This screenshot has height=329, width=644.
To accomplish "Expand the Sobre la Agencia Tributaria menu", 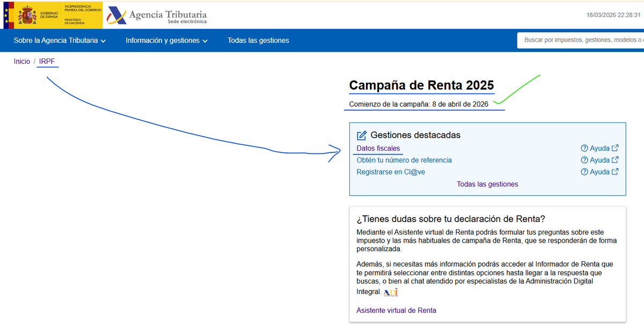I will 60,40.
